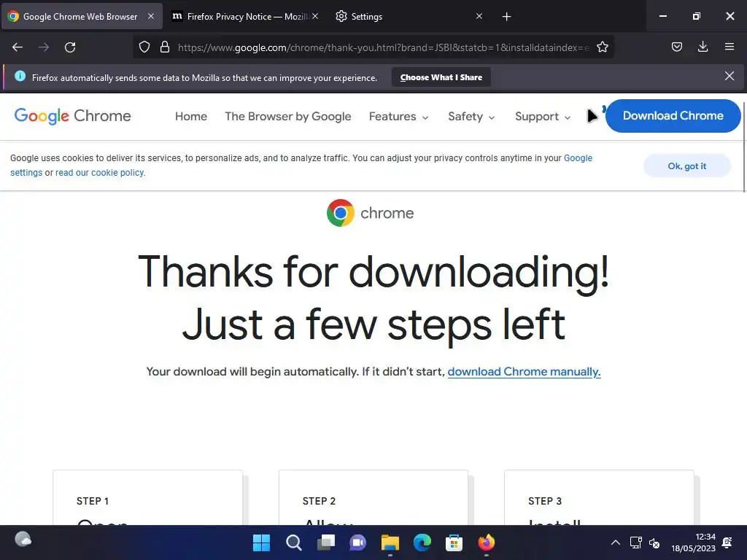The width and height of the screenshot is (747, 560).
Task: Click the Firefox icon in taskbar
Action: coord(487,542)
